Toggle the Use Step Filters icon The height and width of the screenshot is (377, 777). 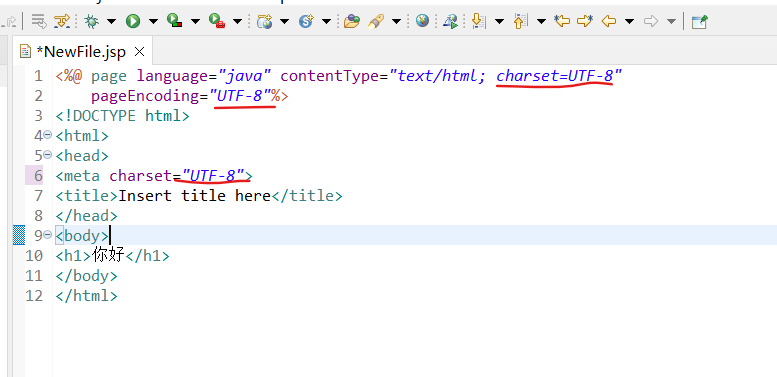pyautogui.click(x=62, y=21)
